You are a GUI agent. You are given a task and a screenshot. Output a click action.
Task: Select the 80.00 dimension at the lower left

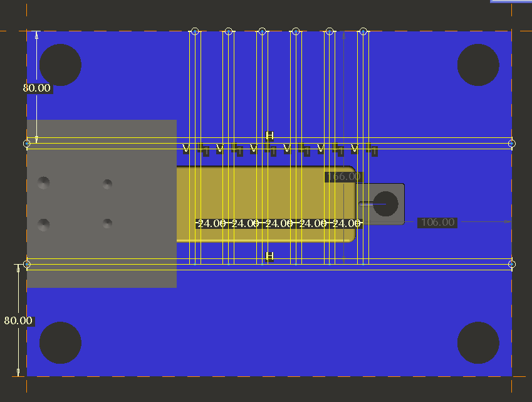click(18, 320)
